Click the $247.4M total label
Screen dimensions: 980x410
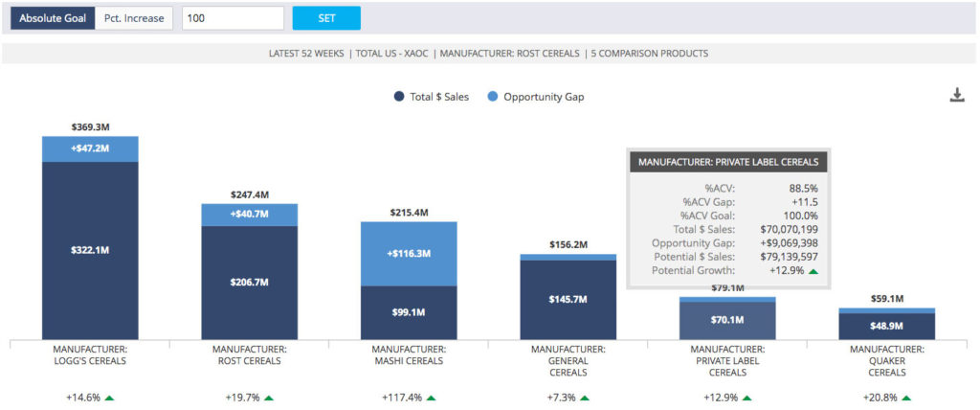pos(250,194)
